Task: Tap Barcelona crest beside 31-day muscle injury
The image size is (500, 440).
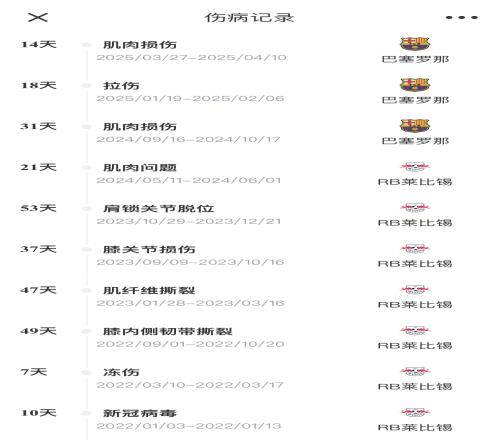Action: (x=415, y=126)
